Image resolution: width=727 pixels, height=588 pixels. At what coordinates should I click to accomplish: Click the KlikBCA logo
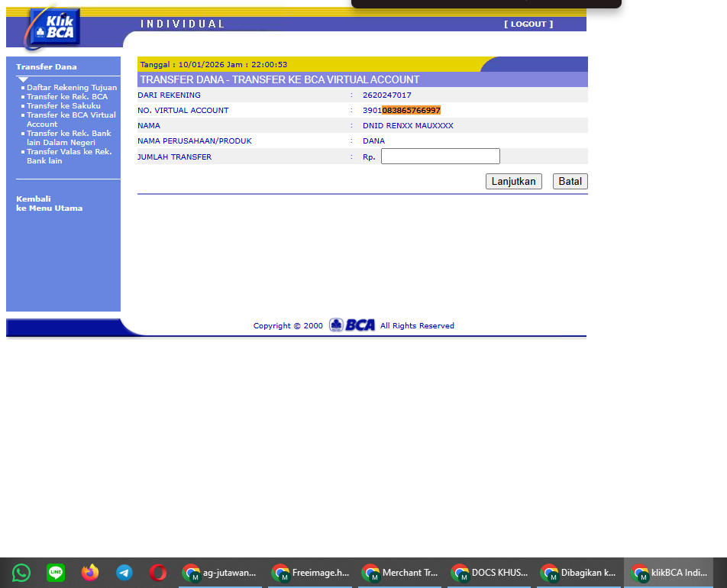(55, 27)
